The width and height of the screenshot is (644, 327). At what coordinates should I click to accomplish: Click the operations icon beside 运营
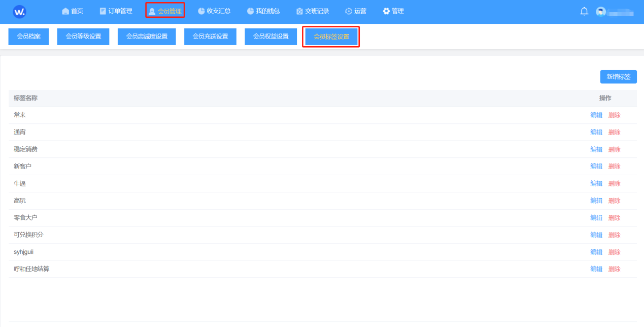pyautogui.click(x=349, y=11)
